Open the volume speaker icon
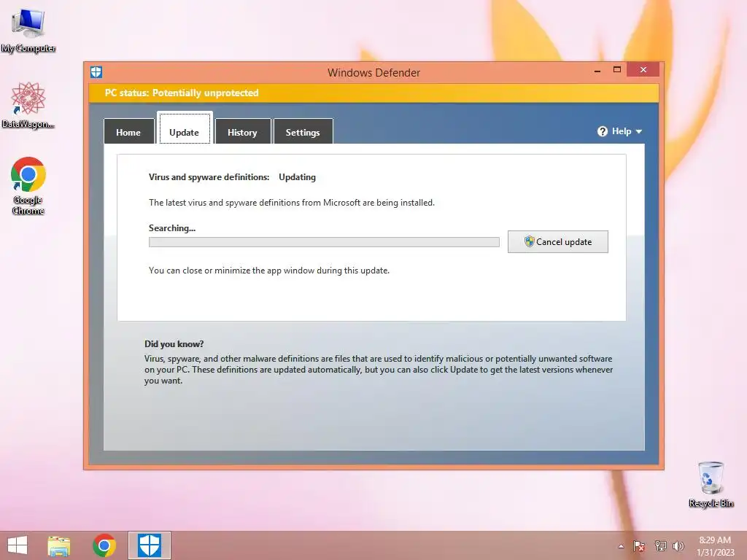 point(678,545)
